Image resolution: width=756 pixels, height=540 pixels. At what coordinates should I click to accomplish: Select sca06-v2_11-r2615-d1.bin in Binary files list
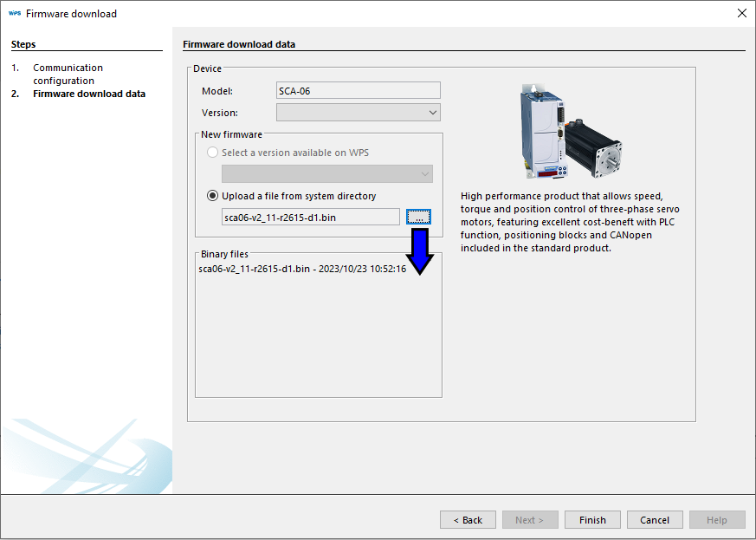coord(302,270)
